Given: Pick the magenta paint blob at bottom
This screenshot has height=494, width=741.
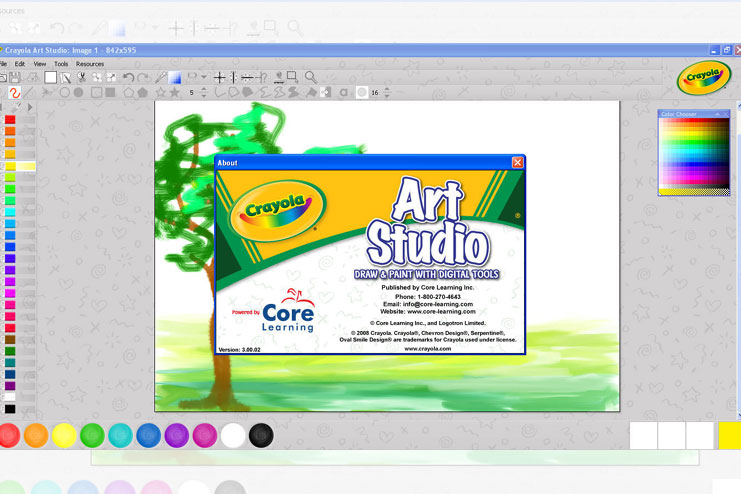Looking at the screenshot, I should pos(205,435).
